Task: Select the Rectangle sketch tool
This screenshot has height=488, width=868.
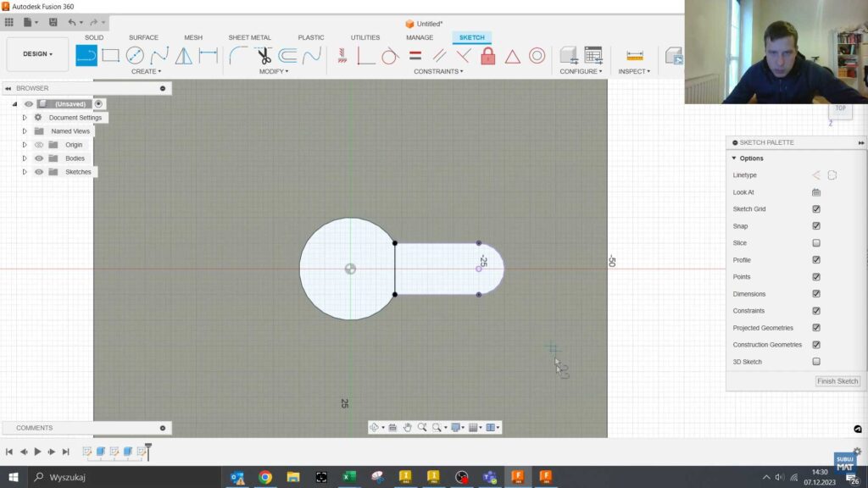Action: (111, 54)
